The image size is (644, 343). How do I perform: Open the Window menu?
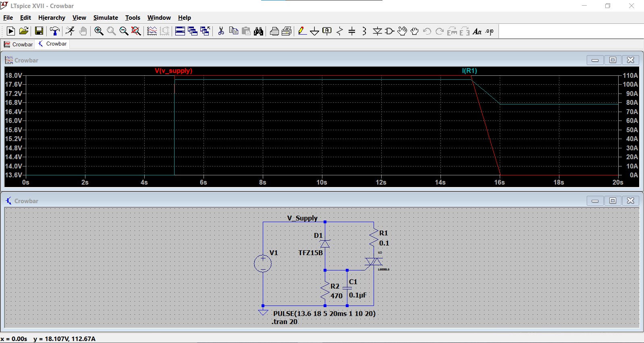coord(159,18)
